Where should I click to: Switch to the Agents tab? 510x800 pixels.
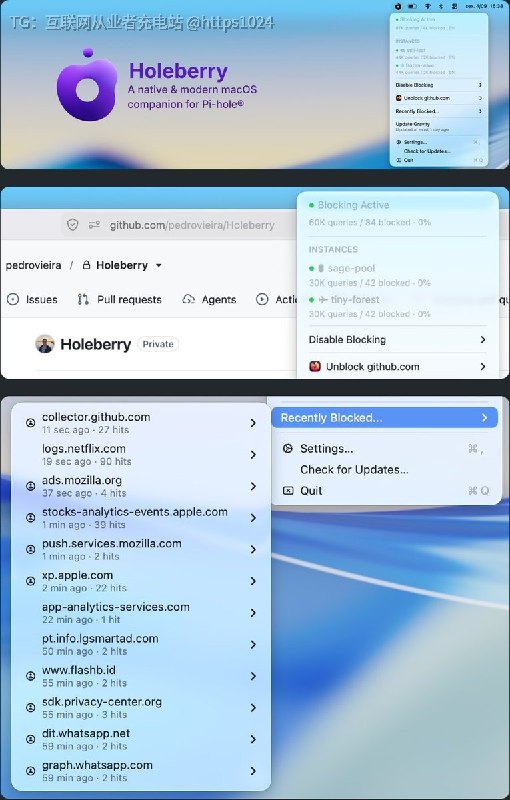tap(210, 299)
